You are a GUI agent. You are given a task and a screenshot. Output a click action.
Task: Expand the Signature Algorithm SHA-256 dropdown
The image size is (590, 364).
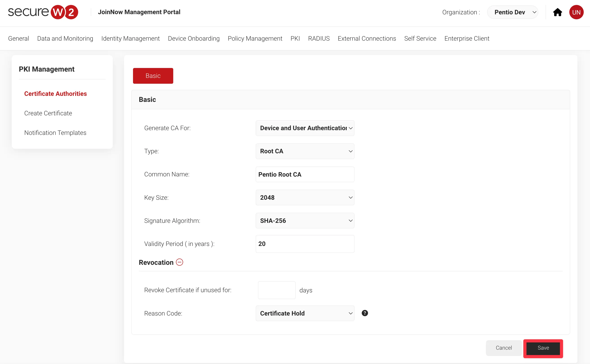click(x=305, y=221)
